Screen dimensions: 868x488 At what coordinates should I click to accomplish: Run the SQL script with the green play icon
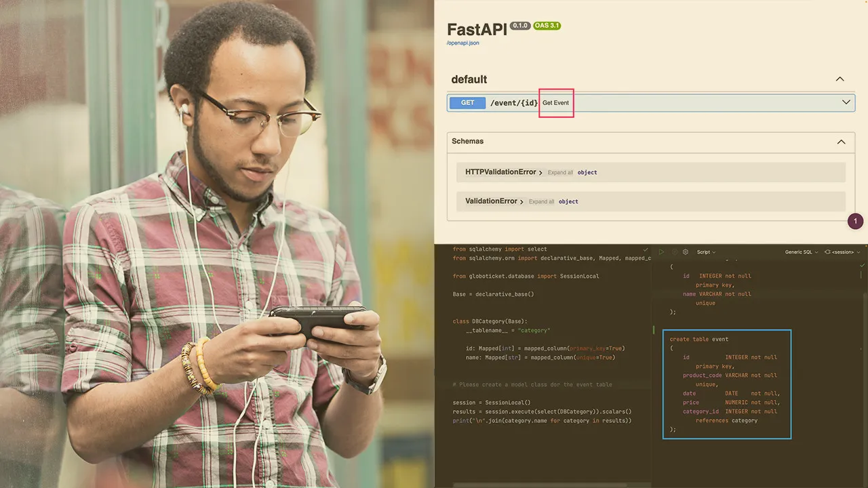[x=662, y=251]
